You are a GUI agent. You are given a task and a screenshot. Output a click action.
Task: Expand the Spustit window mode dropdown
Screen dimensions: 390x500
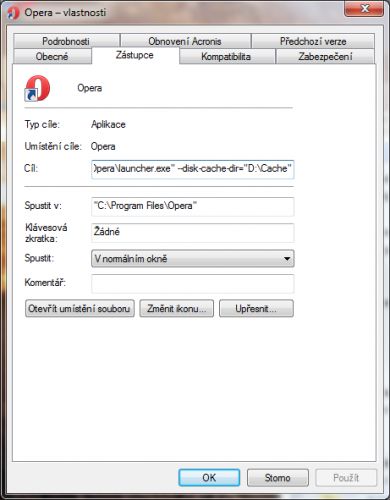point(193,259)
